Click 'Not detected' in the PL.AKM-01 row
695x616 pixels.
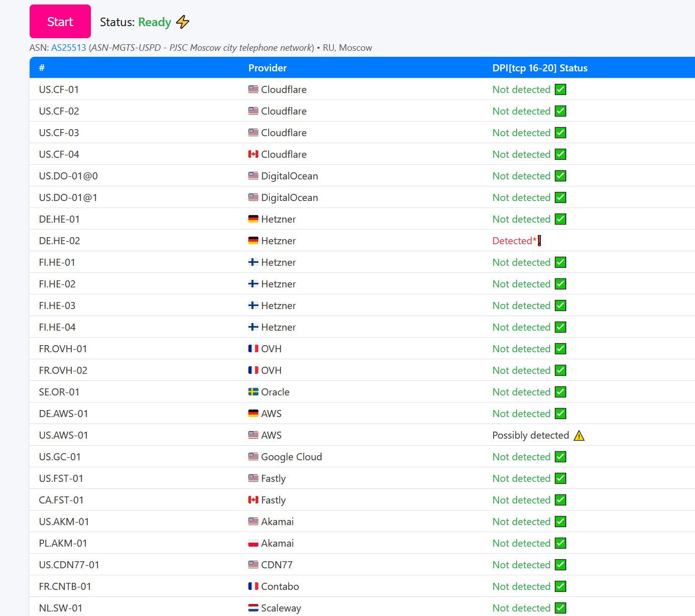click(x=521, y=543)
